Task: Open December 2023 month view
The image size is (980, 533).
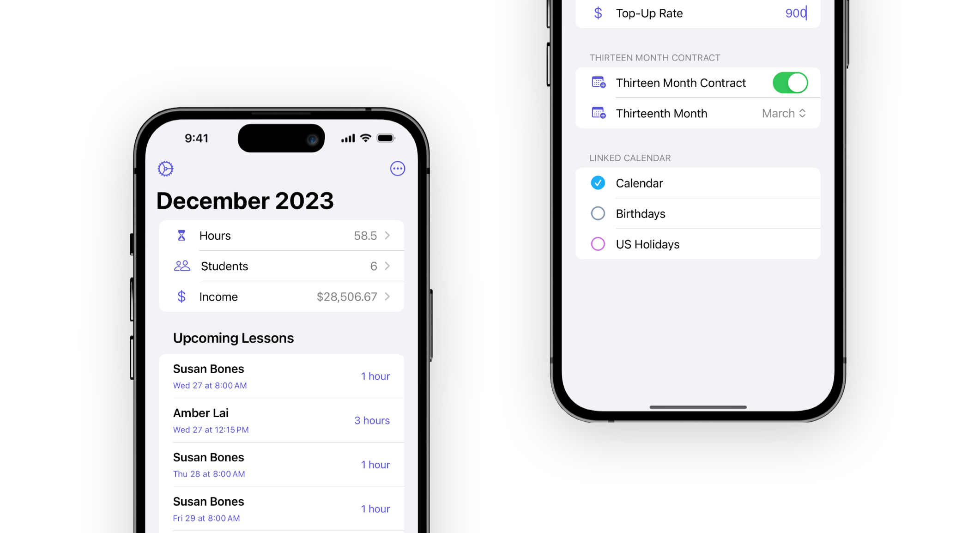Action: [245, 200]
